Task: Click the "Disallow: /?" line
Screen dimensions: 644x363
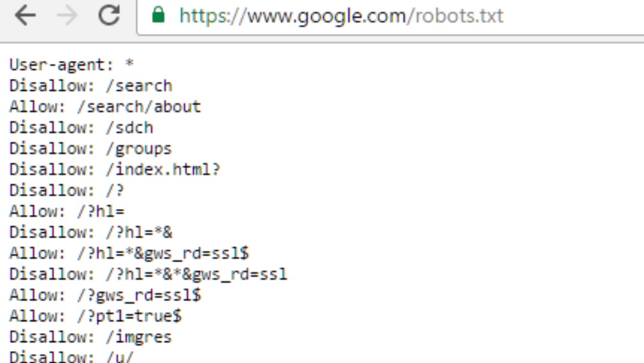Action: click(x=67, y=190)
